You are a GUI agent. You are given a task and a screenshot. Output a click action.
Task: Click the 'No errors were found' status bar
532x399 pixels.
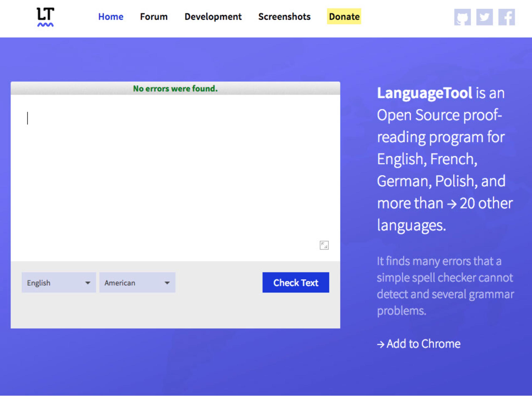(175, 89)
